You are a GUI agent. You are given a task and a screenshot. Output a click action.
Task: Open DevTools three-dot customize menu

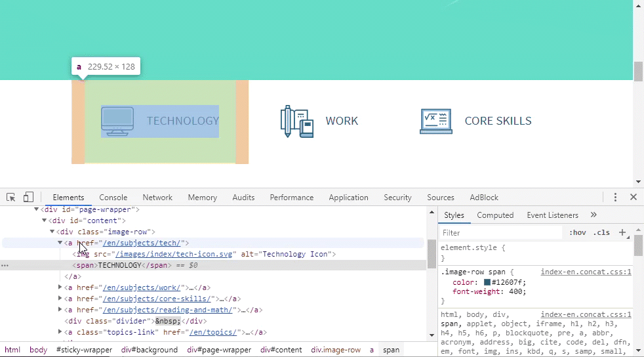(x=615, y=198)
